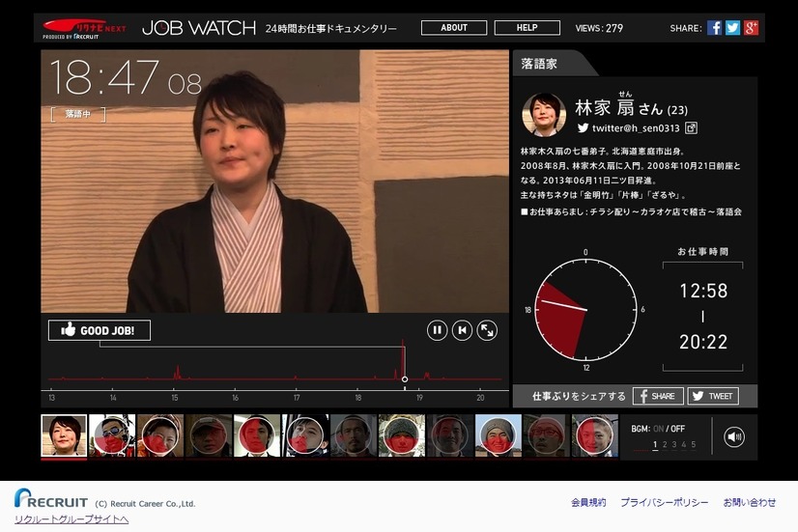Open the ABOUT page

(454, 27)
